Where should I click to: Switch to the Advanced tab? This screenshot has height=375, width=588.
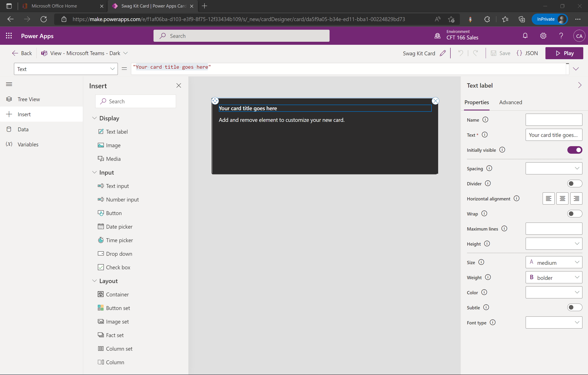(x=510, y=102)
